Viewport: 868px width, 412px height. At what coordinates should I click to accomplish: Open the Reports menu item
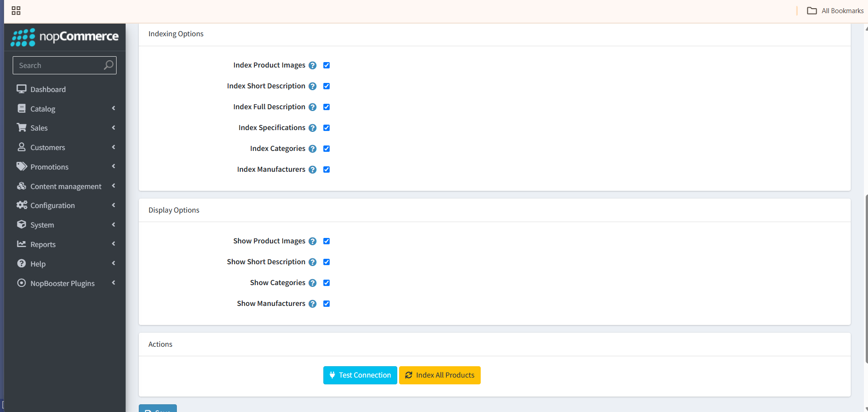click(x=43, y=244)
